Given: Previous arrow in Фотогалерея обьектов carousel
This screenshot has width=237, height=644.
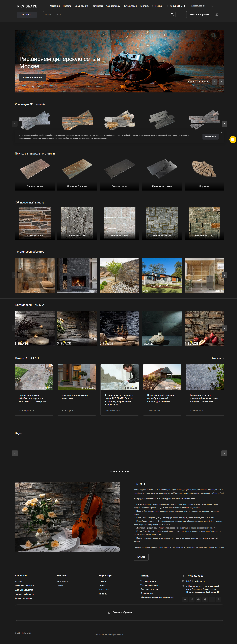Looking at the screenshot, I should coord(15,275).
